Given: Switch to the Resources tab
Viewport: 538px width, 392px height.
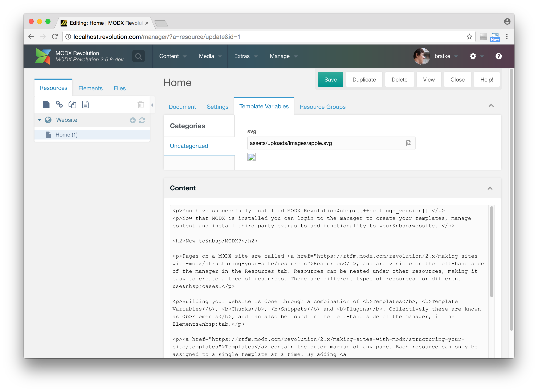Looking at the screenshot, I should pos(53,88).
